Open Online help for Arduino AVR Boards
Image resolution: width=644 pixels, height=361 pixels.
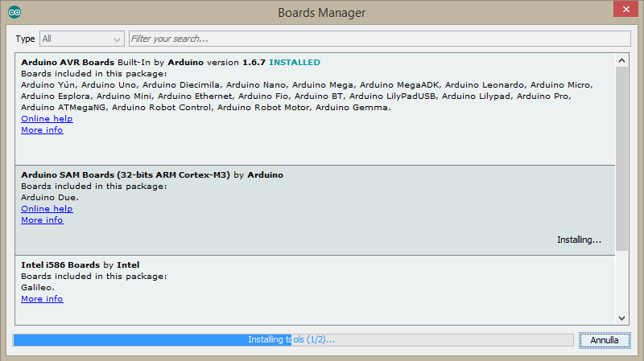tap(47, 118)
